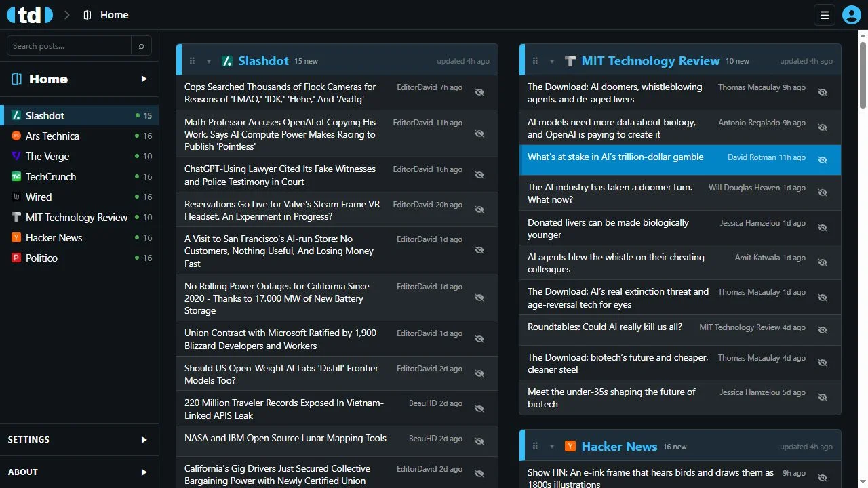Toggle eye icon for 'AI models need more data'

click(823, 127)
